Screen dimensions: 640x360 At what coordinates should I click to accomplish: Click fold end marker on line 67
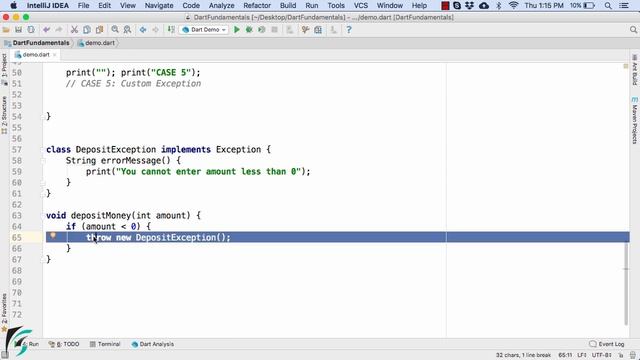tap(43, 260)
